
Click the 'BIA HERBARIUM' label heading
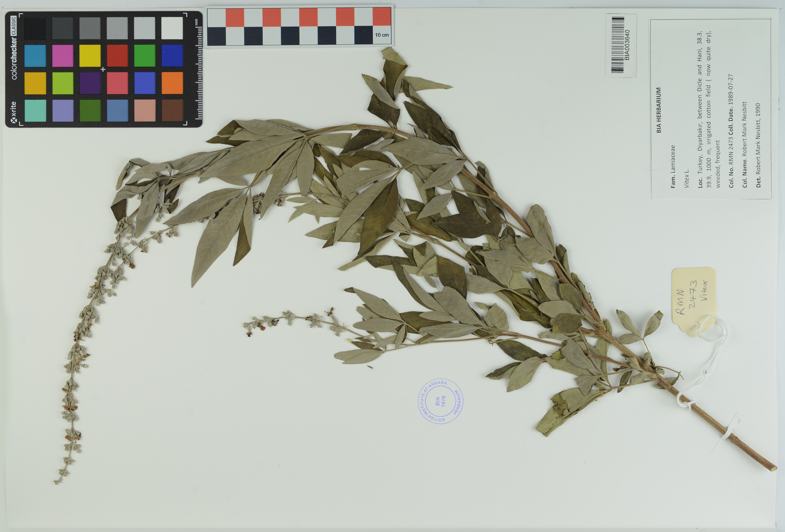point(659,110)
